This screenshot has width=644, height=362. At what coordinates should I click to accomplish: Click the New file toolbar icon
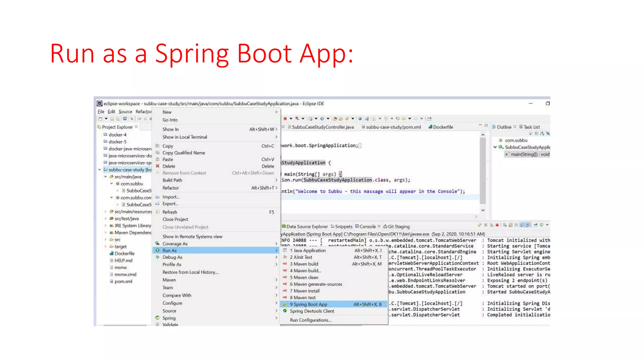click(100, 119)
